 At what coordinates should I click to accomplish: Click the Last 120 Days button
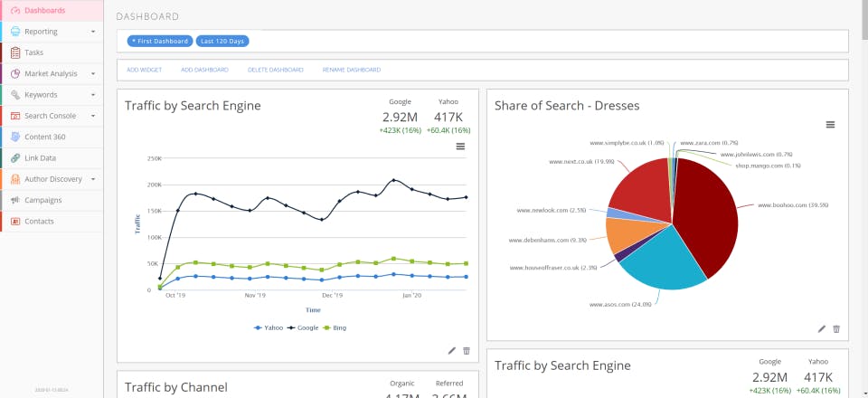pyautogui.click(x=222, y=41)
